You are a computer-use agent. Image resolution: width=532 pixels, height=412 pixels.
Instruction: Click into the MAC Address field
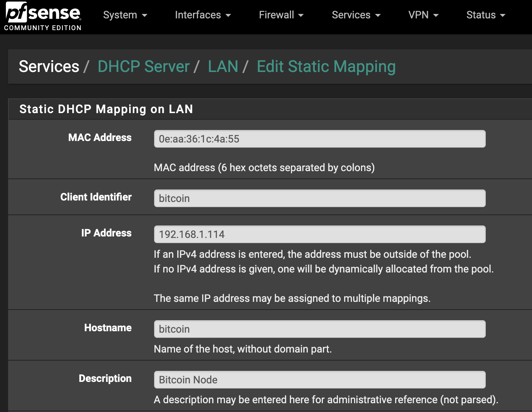320,139
